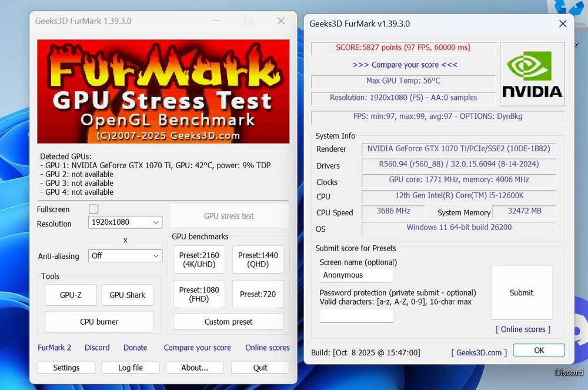
Task: Click the Drivers R560.94 field
Action: (459, 164)
